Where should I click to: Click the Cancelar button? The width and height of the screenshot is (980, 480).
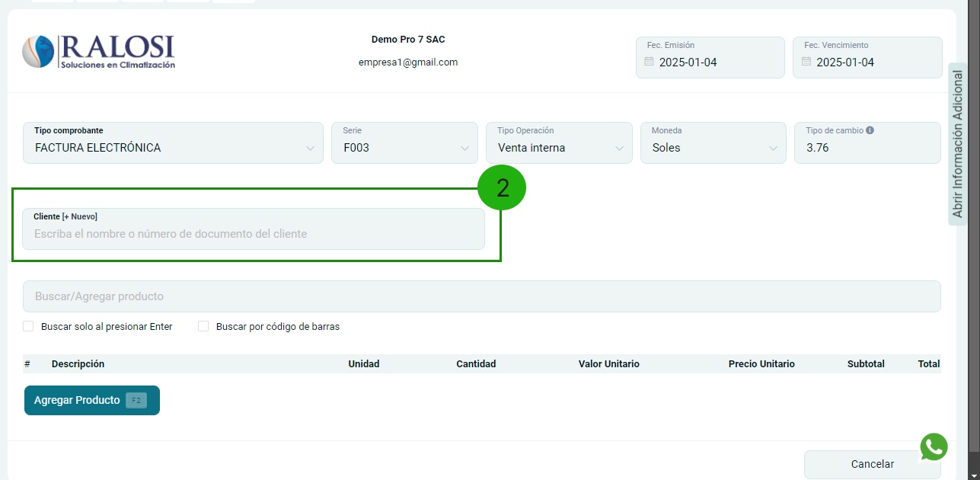(x=872, y=464)
